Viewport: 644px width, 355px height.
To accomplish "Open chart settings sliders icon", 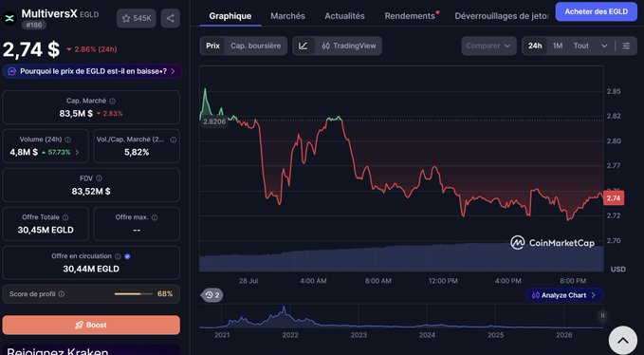I will (626, 46).
